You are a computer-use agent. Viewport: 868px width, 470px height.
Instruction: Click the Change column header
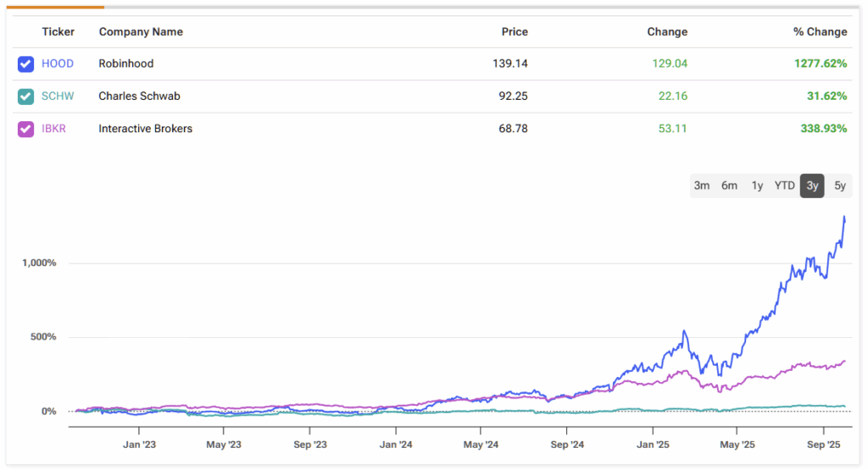(x=667, y=32)
